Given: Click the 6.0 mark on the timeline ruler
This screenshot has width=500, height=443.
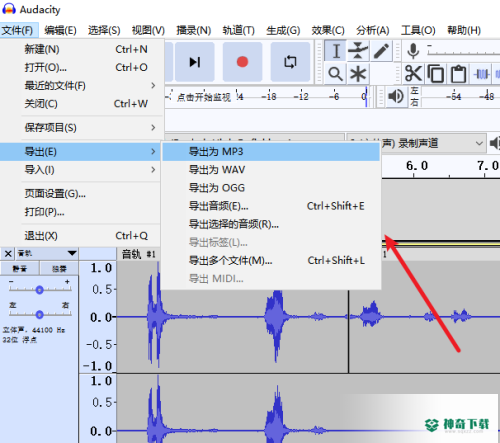Looking at the screenshot, I should click(x=417, y=166).
